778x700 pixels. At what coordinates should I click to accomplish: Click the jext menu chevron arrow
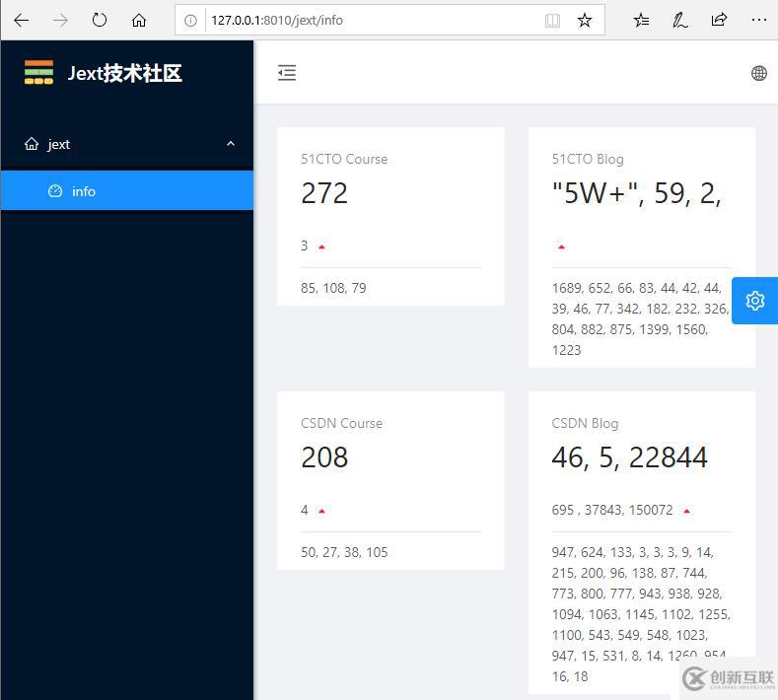tap(231, 144)
